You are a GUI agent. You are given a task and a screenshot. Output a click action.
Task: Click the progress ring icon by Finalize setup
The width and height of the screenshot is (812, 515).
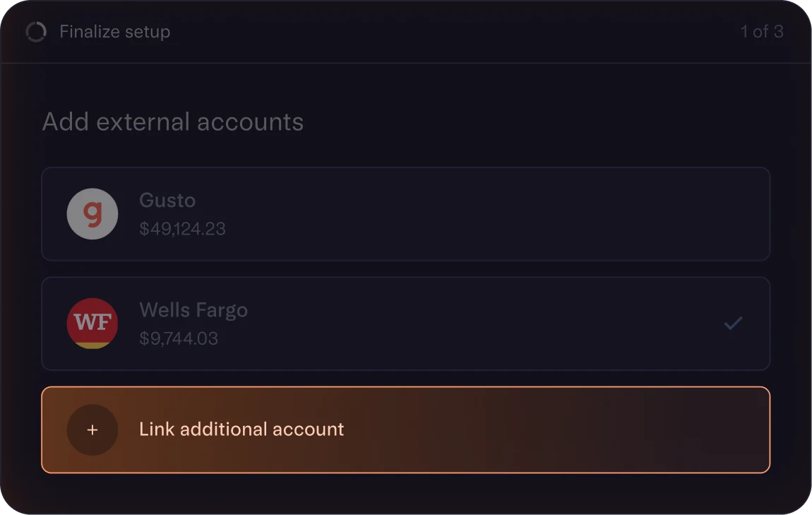pyautogui.click(x=36, y=32)
